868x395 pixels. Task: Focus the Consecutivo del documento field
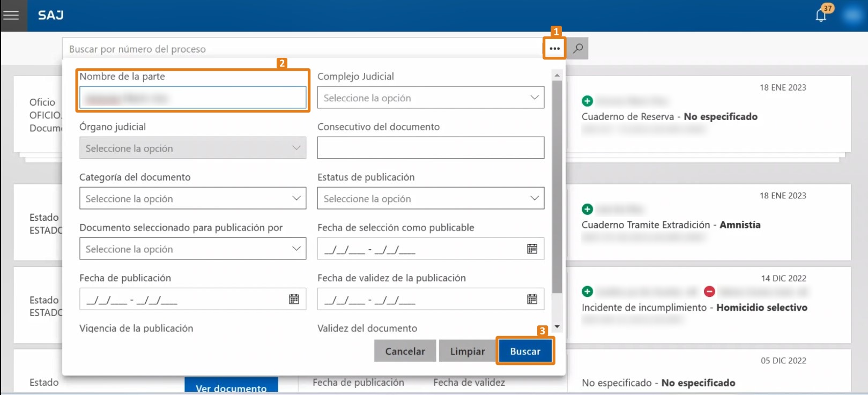pos(431,148)
